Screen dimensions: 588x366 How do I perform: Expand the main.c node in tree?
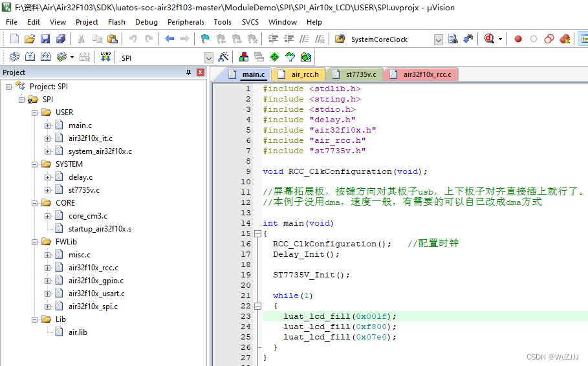tap(48, 125)
